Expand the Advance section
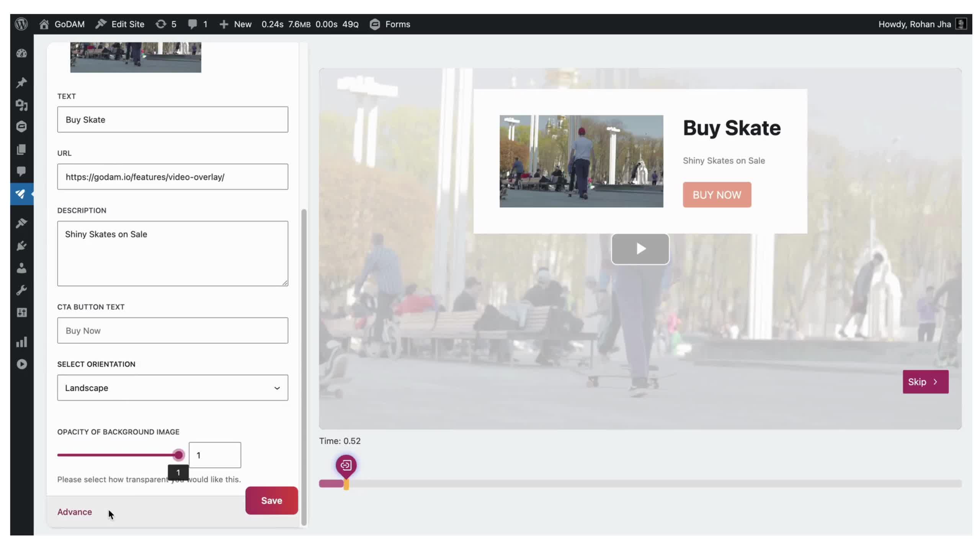This screenshot has height=551, width=980. click(75, 512)
